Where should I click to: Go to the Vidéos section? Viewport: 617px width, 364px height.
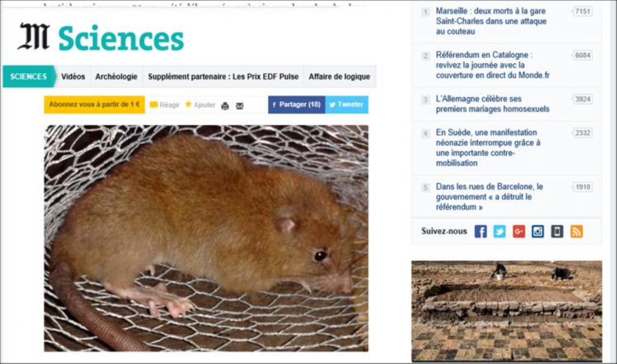(73, 76)
